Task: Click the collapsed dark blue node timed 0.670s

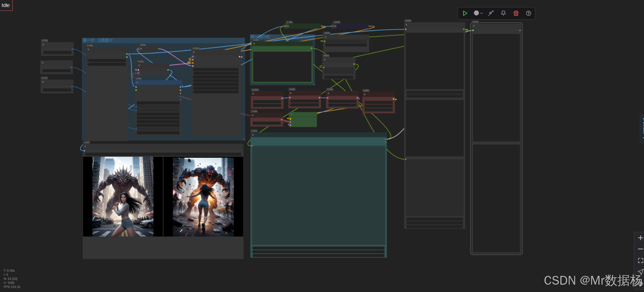Action: 351,26
